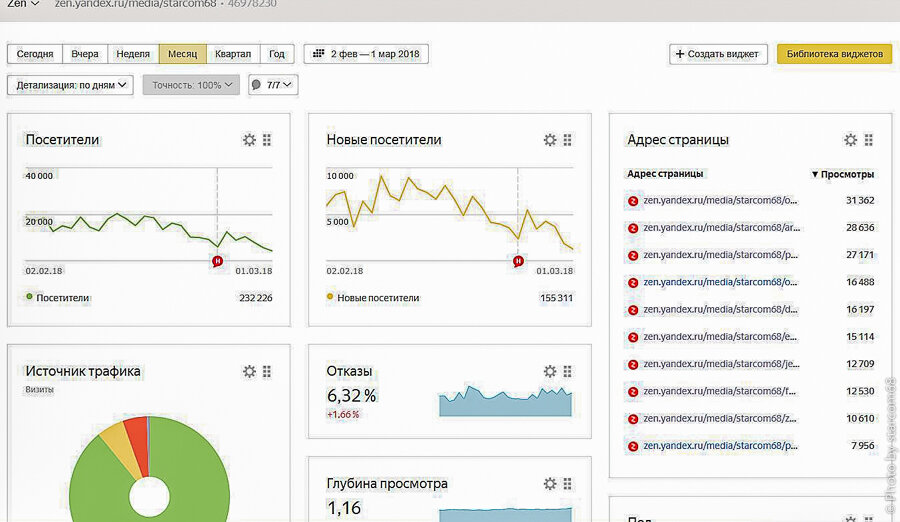This screenshot has width=900, height=522.
Task: Click drag handle of Глубина просмотра widget
Action: (568, 484)
